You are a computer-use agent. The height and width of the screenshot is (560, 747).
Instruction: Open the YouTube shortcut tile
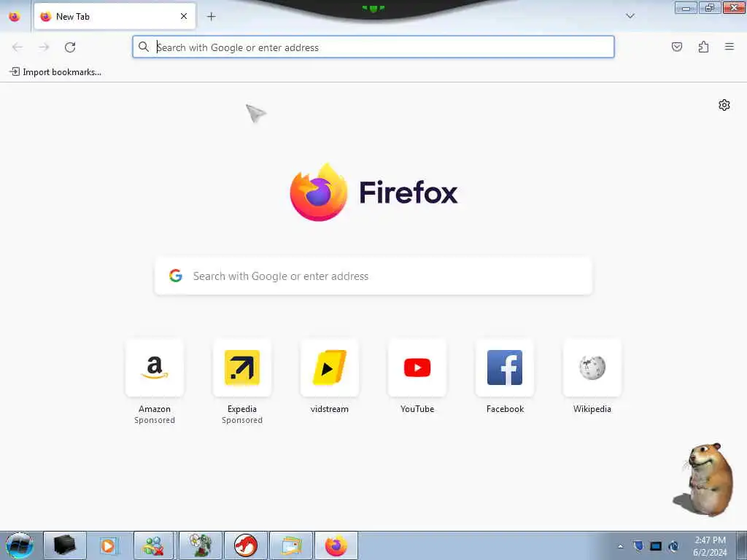tap(417, 367)
